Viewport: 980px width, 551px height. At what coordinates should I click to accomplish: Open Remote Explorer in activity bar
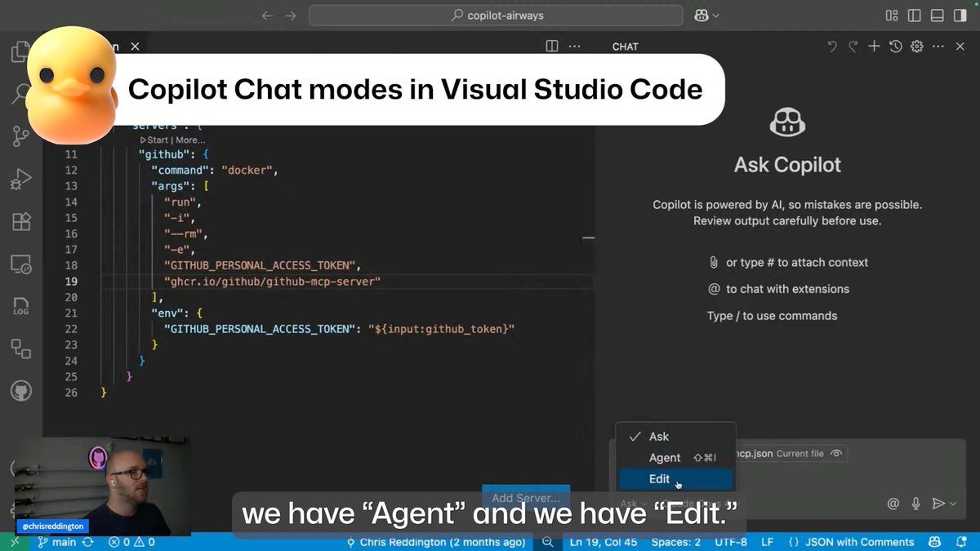tap(20, 264)
